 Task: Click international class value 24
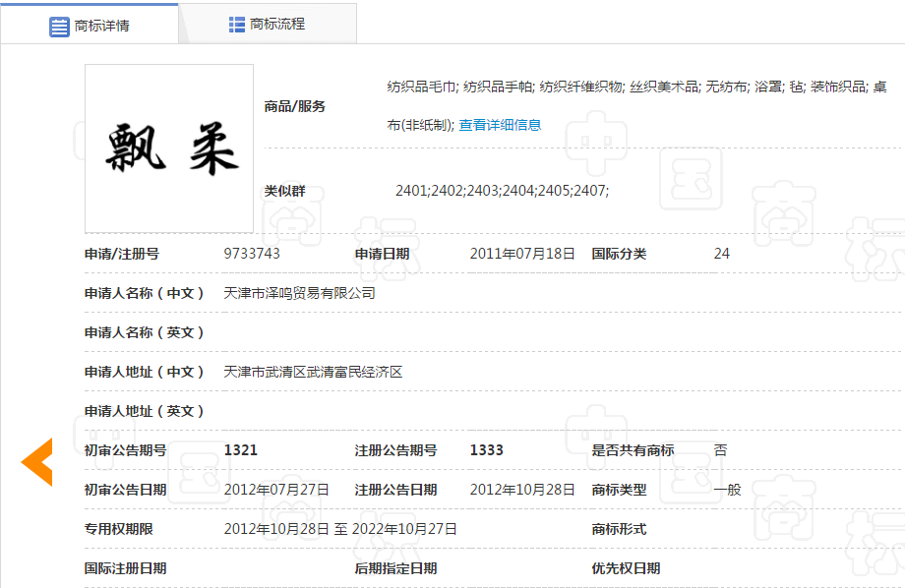pyautogui.click(x=721, y=254)
